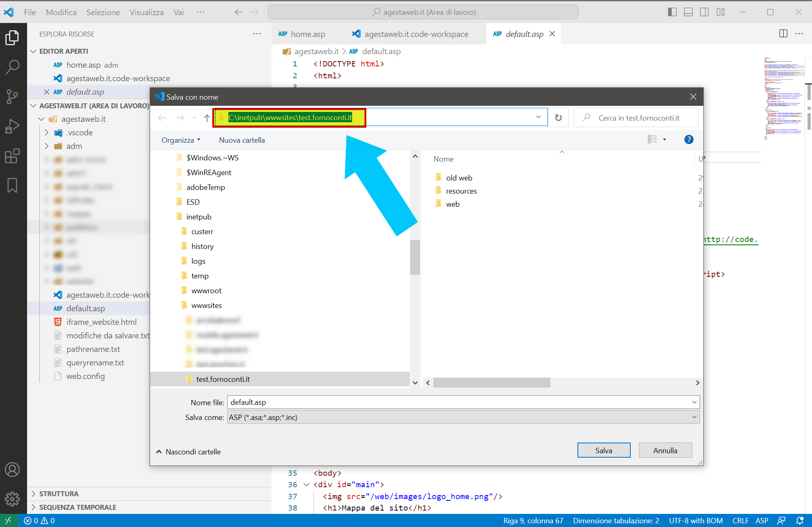
Task: Open the Organizza menu
Action: [180, 140]
